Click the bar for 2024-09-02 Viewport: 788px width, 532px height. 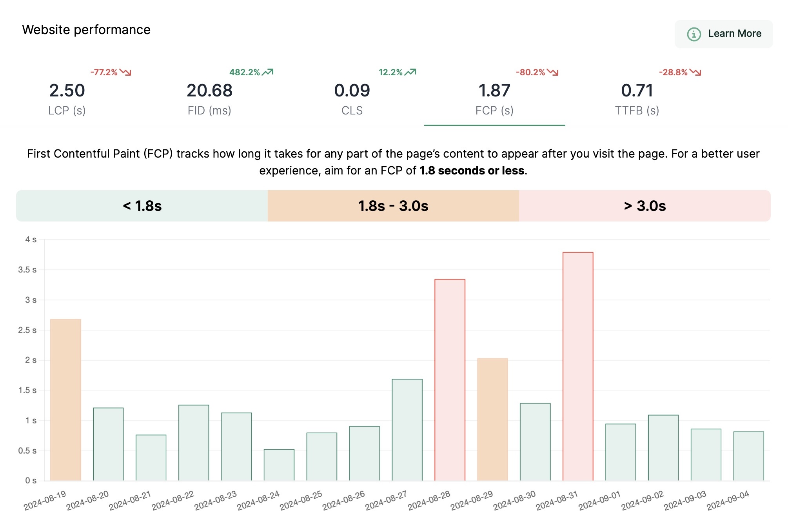(663, 448)
